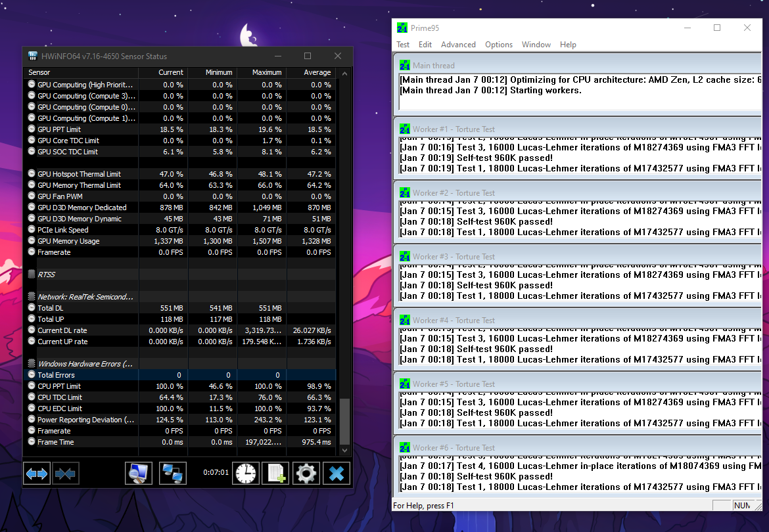769x532 pixels.
Task: Click the HWiNFO clock reset-timer icon
Action: [x=246, y=474]
